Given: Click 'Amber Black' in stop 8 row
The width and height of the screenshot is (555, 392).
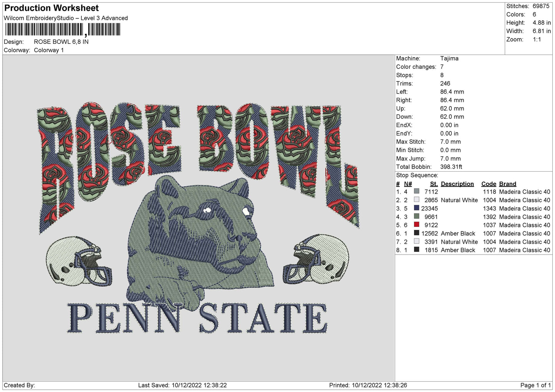Looking at the screenshot, I should click(458, 250).
